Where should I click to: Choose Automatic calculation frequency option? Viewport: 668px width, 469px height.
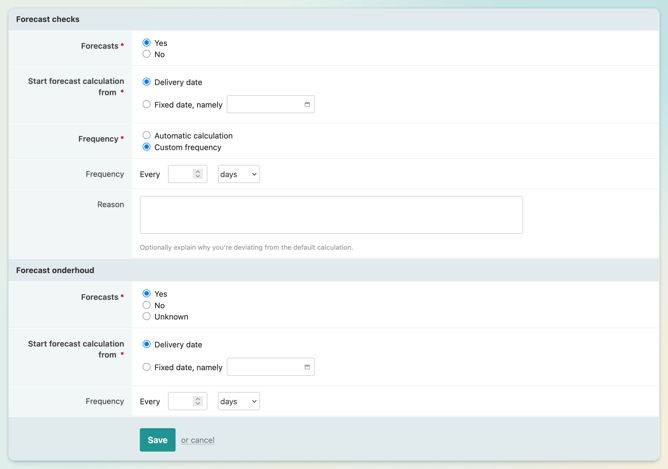[x=147, y=135]
